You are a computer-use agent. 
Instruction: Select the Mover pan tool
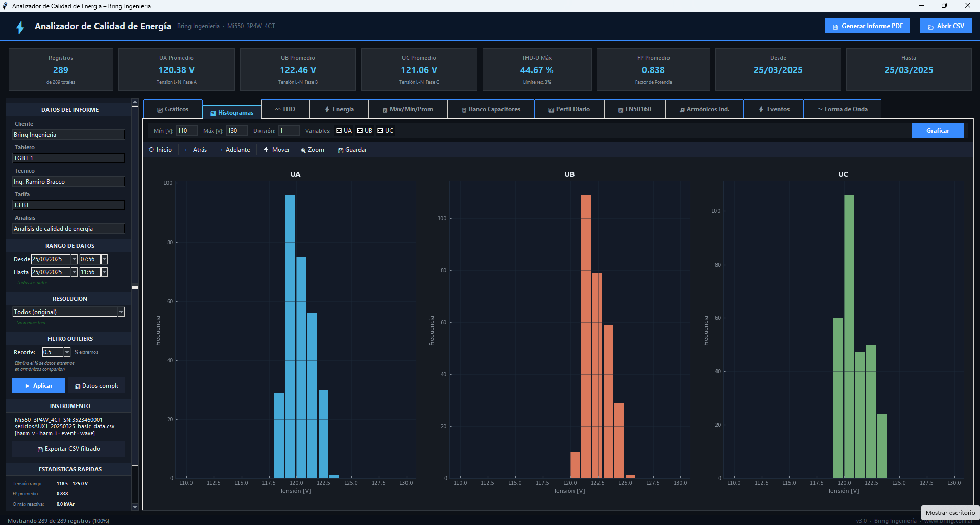[x=276, y=150]
